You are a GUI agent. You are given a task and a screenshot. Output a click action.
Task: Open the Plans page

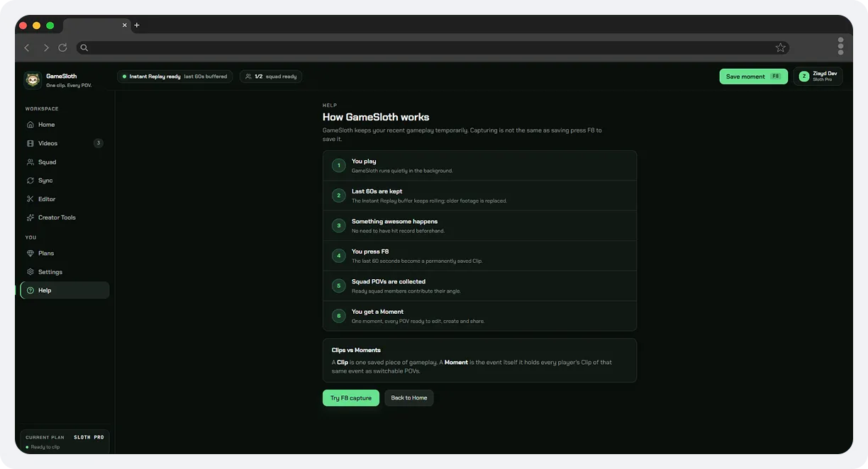pos(65,253)
